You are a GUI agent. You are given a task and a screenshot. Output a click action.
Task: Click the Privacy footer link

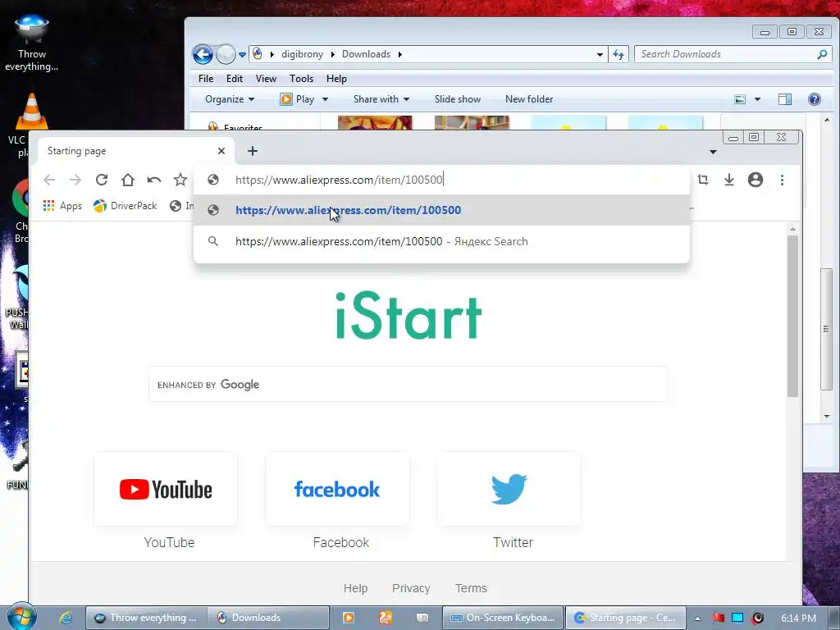[x=411, y=587]
